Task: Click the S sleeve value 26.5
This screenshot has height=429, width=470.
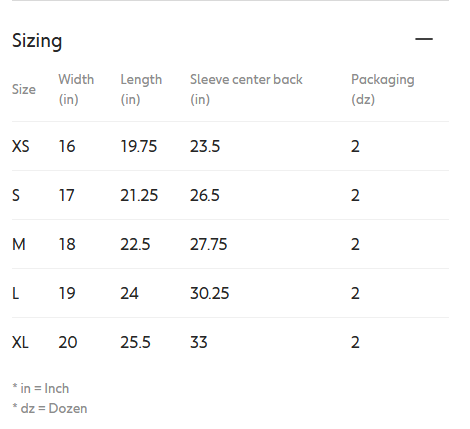Action: [205, 195]
